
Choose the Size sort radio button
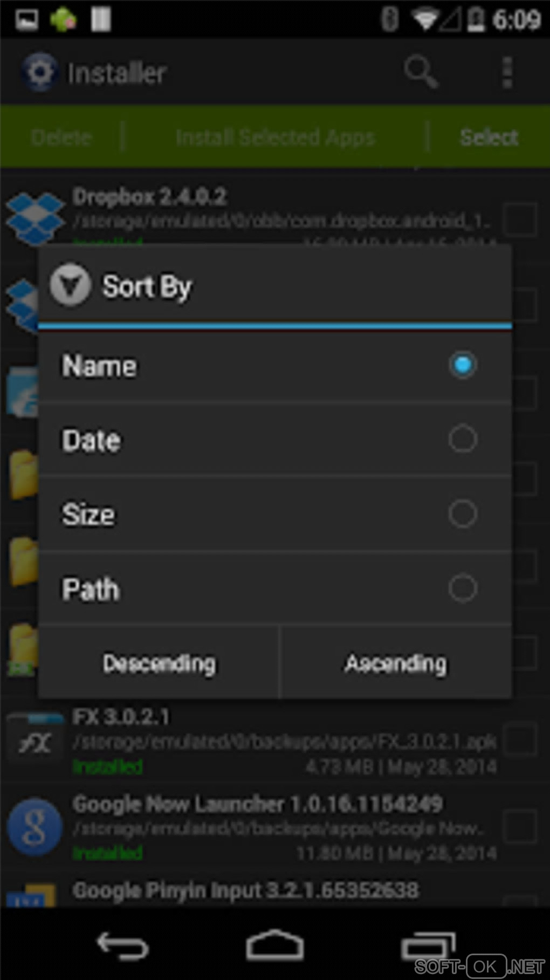463,513
